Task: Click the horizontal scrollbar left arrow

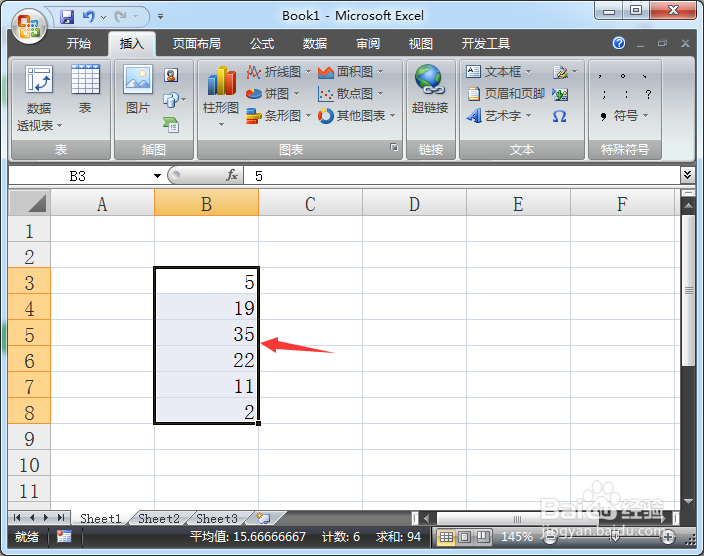Action: point(427,518)
